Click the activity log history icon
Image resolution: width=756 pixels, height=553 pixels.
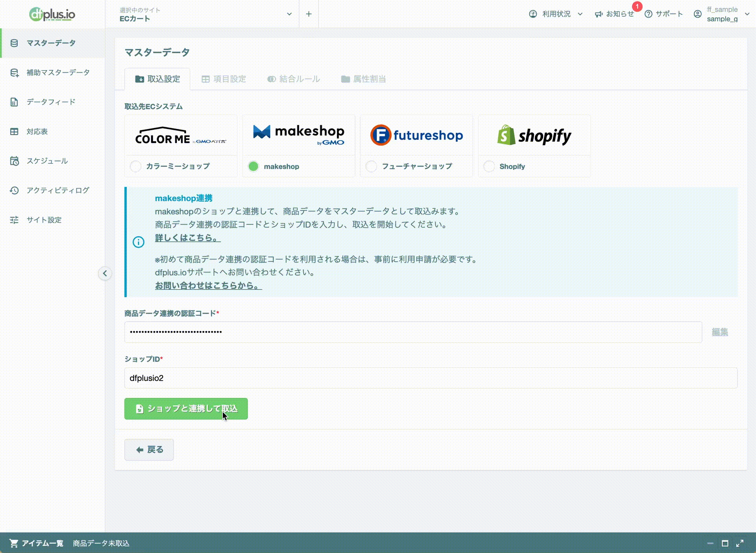click(x=14, y=190)
